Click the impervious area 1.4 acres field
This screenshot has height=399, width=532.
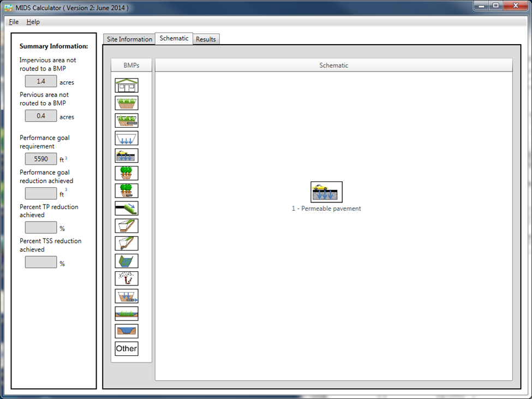(x=41, y=81)
